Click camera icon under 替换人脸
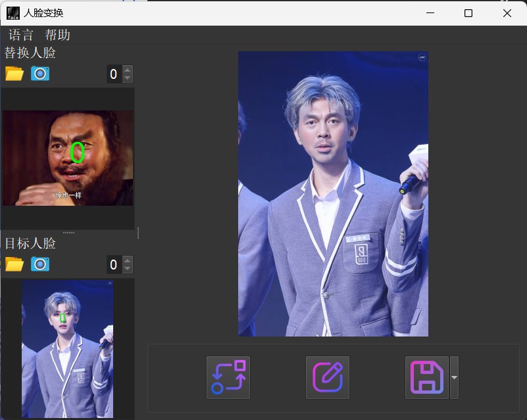The image size is (527, 420). [x=40, y=74]
